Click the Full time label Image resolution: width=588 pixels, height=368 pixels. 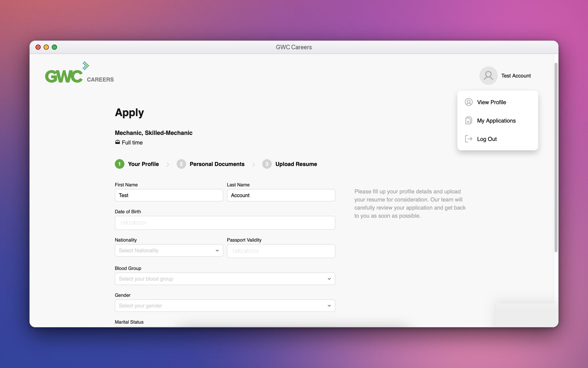(132, 143)
